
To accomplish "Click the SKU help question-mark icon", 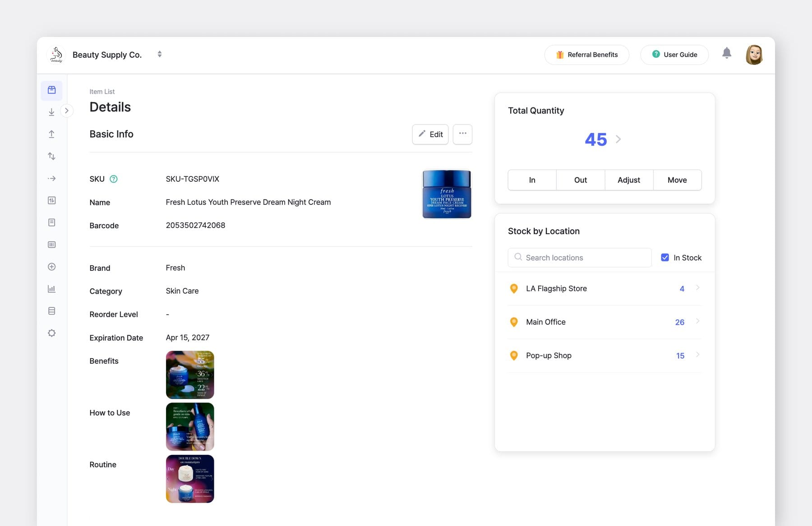I will (113, 179).
